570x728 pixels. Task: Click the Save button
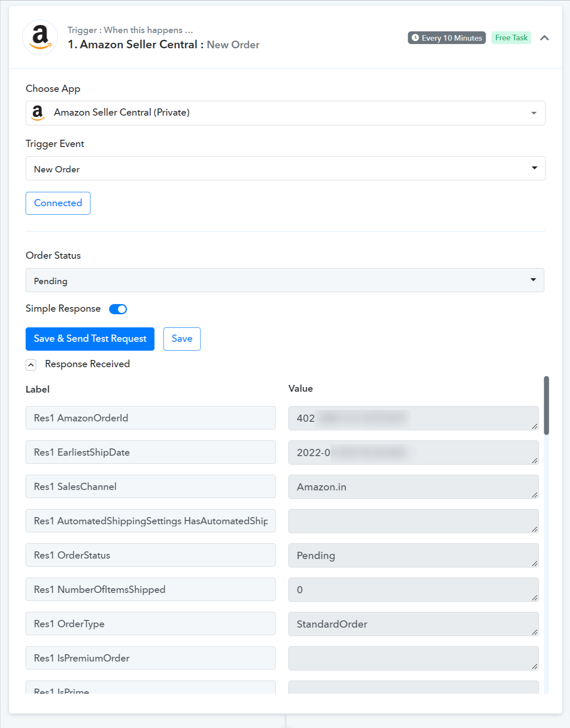click(x=182, y=339)
